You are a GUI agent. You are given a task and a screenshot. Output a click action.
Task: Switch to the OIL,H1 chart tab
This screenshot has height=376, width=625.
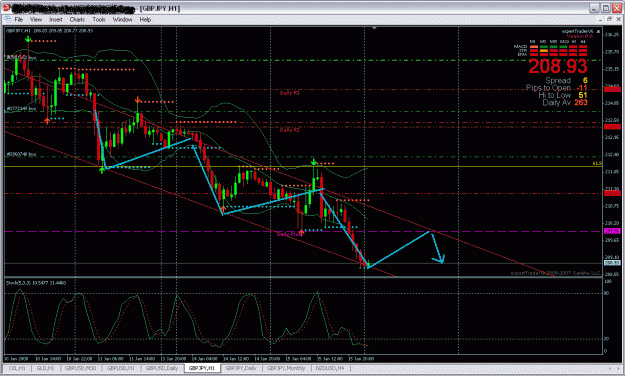point(18,368)
